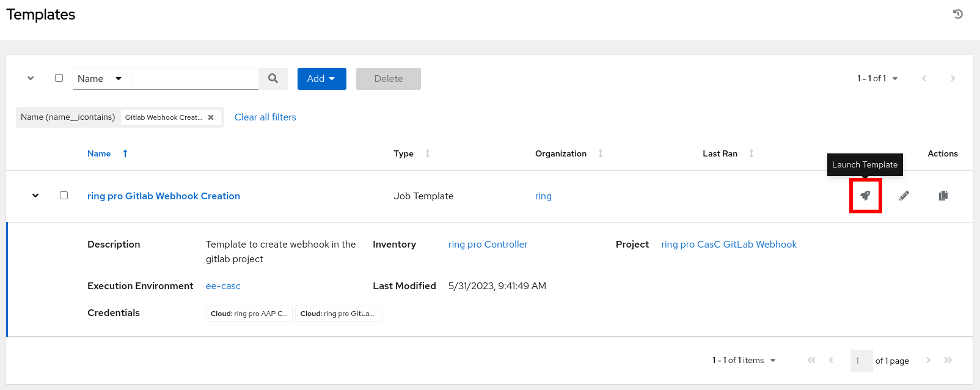
Task: Jump to first page in bottom pagination
Action: 811,360
